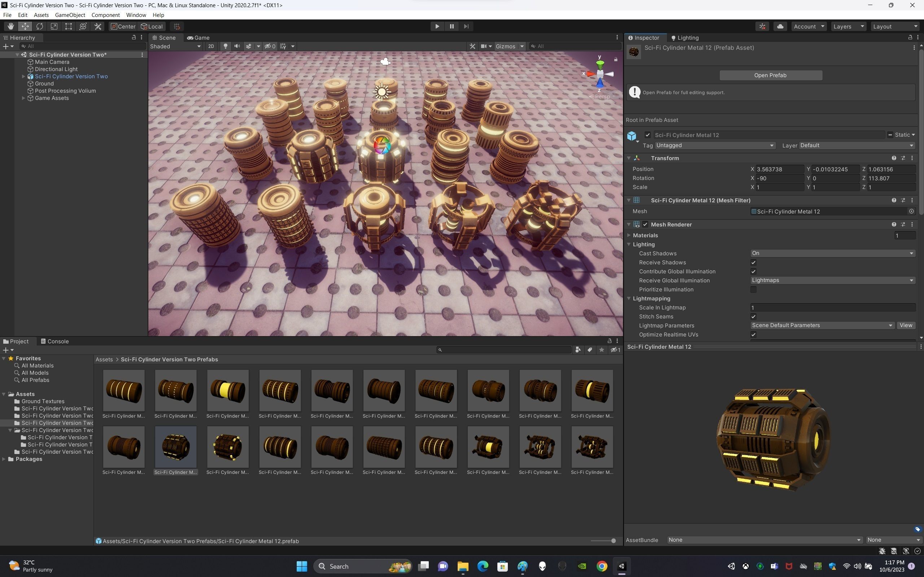
Task: Toggle scene lighting lightbulb icon
Action: pos(225,46)
